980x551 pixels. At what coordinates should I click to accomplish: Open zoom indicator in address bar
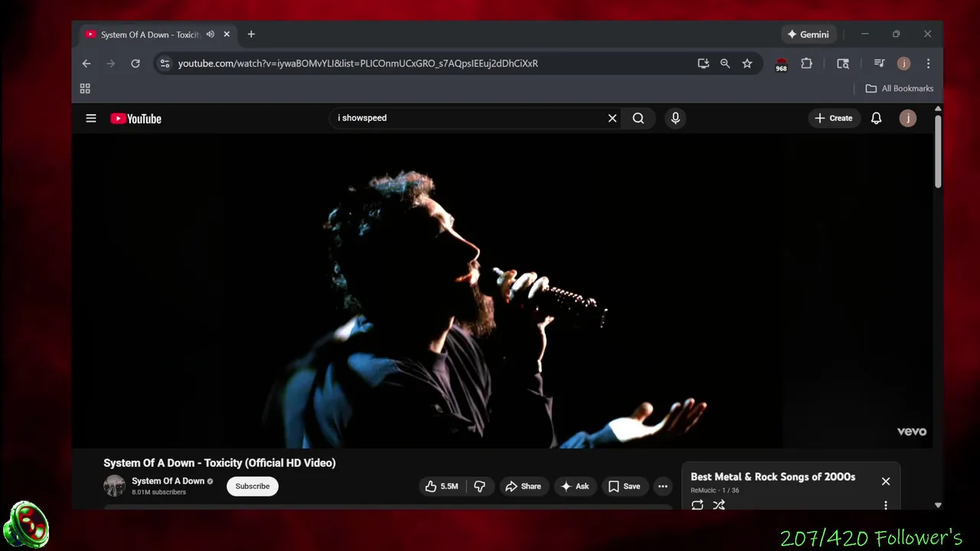pyautogui.click(x=725, y=64)
